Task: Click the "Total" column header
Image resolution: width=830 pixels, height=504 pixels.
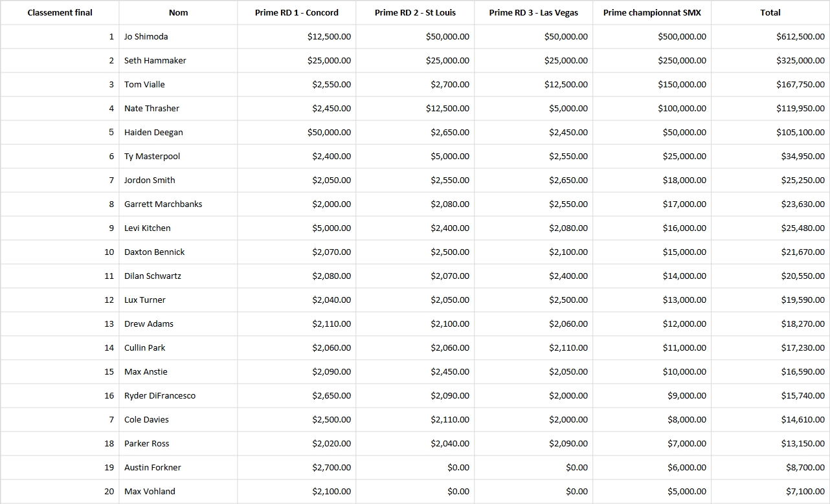Action: pyautogui.click(x=770, y=12)
